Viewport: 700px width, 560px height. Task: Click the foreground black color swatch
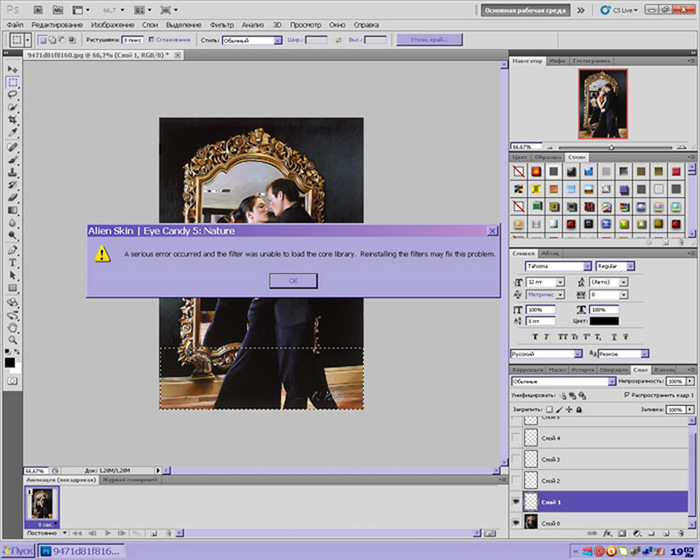(x=9, y=363)
